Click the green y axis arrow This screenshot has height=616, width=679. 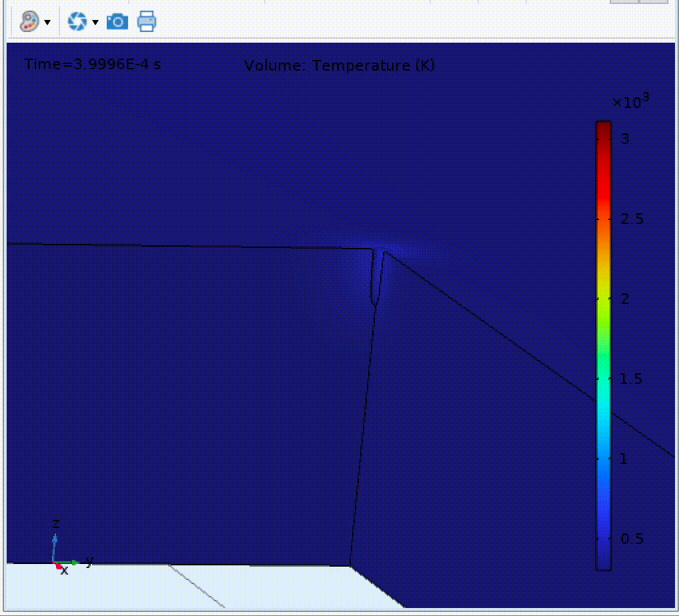coord(72,563)
